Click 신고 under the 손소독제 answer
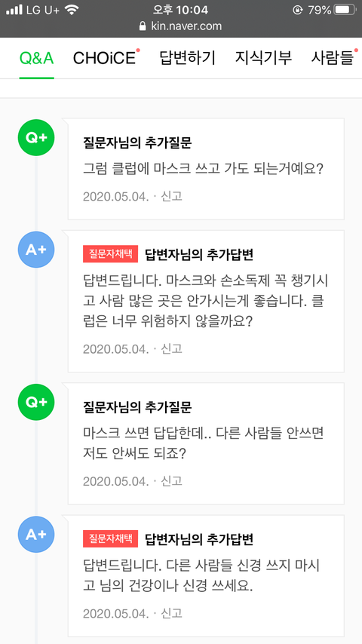 (x=172, y=349)
